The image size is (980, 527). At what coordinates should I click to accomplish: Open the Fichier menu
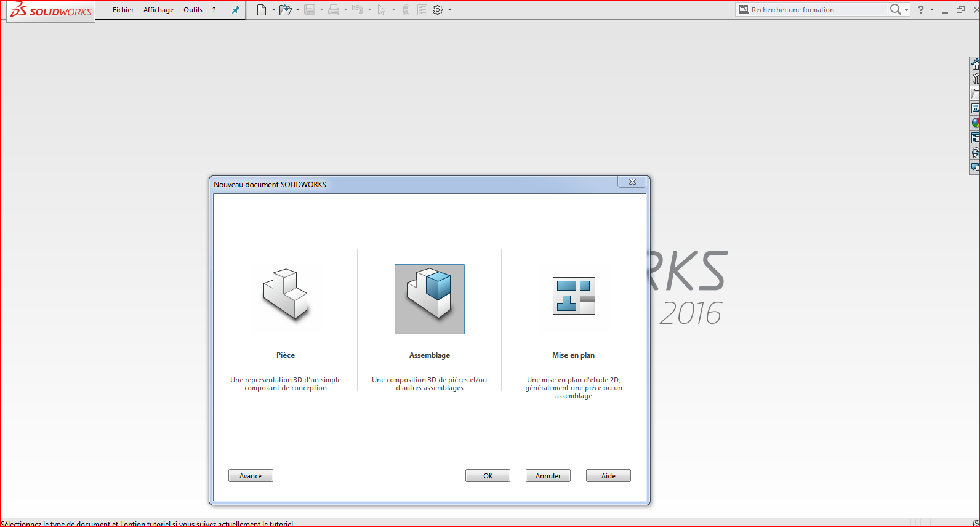point(123,10)
